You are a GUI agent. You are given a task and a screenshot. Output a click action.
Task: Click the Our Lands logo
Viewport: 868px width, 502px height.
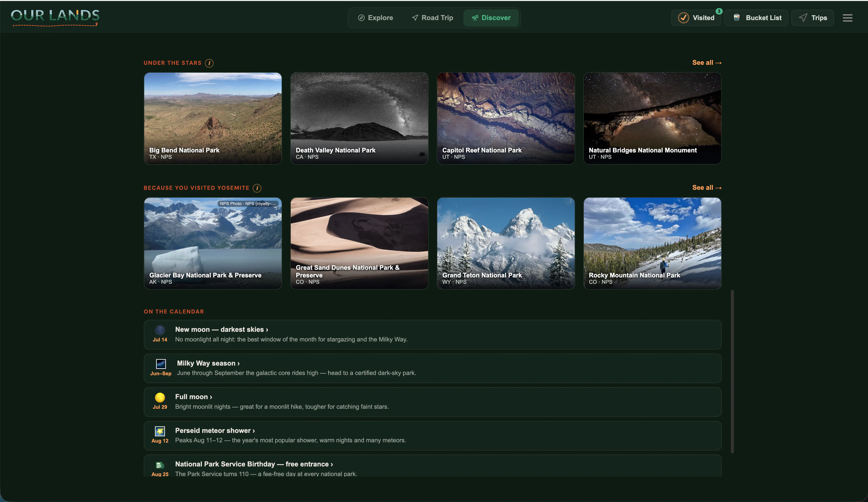pos(55,17)
